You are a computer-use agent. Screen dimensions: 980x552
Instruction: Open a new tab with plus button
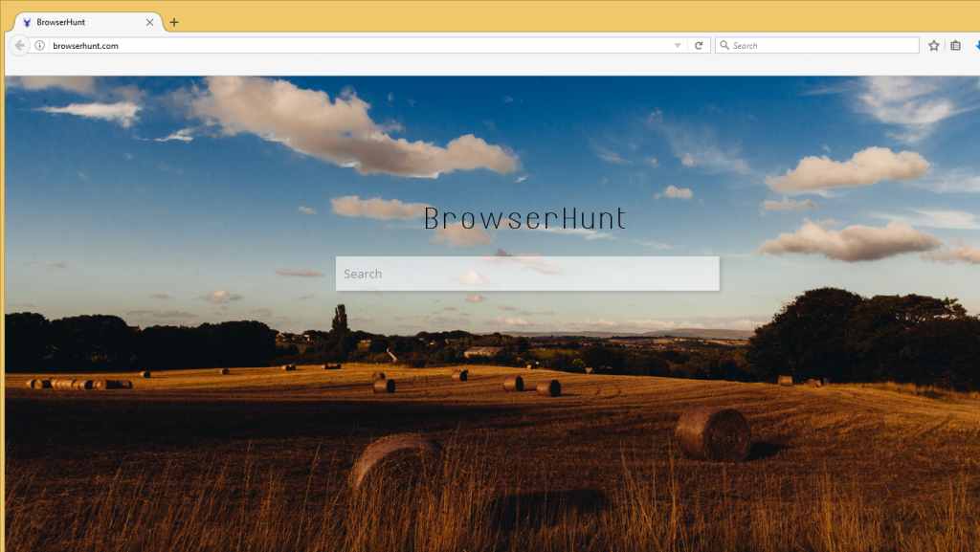point(174,22)
